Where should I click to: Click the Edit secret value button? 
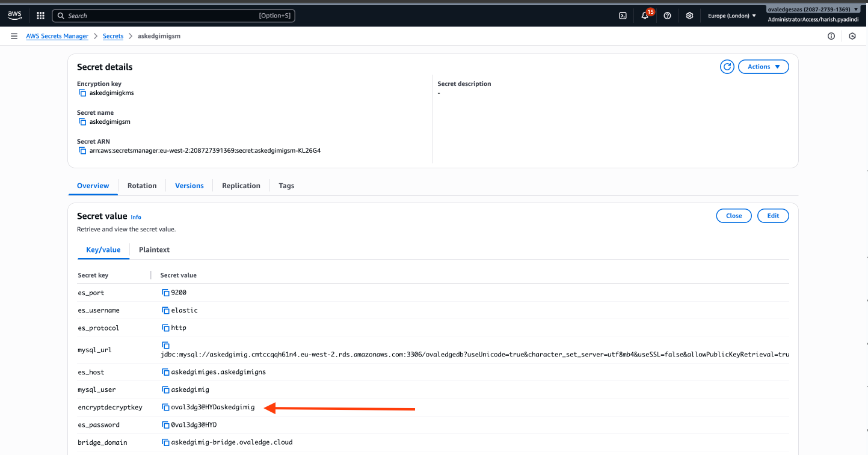coord(773,216)
